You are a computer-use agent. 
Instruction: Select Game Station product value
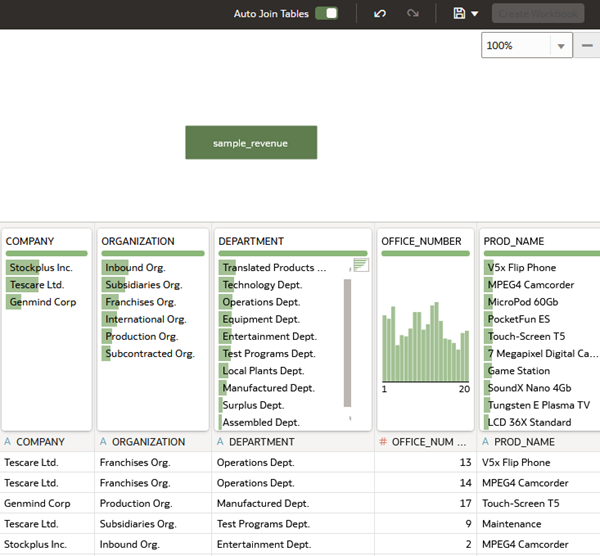pos(518,371)
